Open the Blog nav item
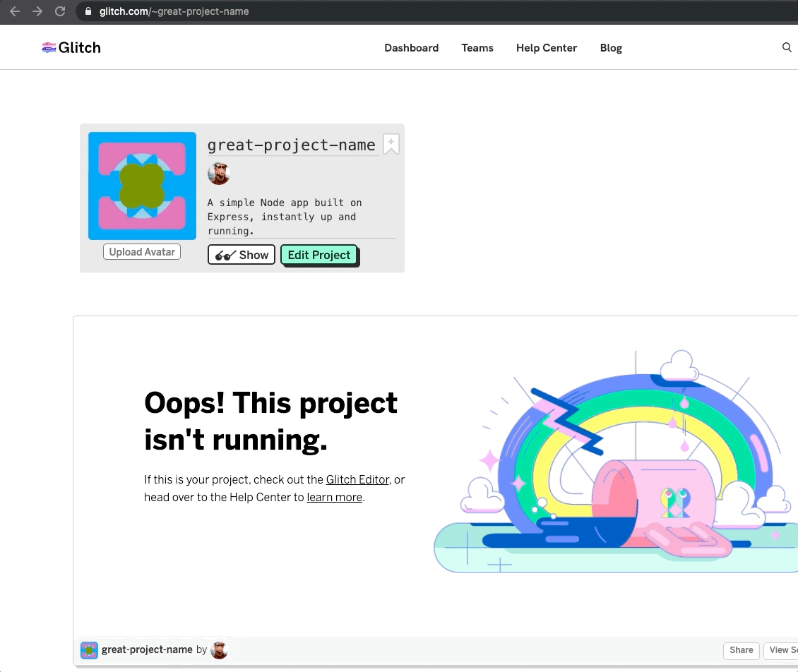This screenshot has width=798, height=672. (x=611, y=48)
